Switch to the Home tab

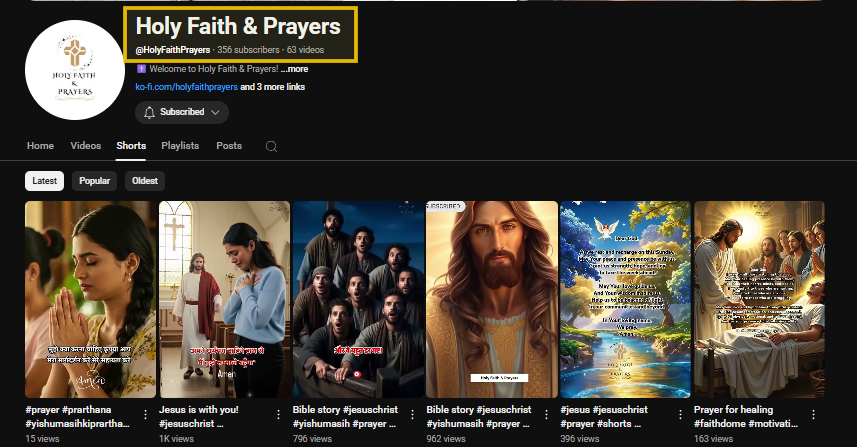[40, 146]
